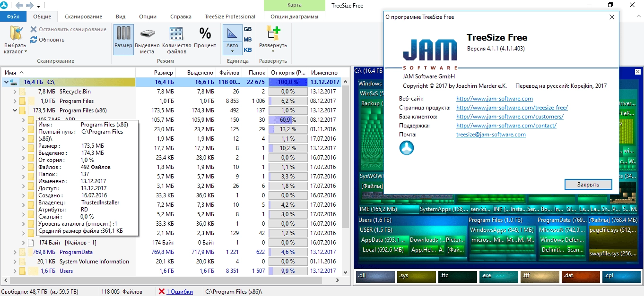Screen dimensions: 644x296
Task: Open the 1 Ошибки link in status bar
Action: (x=179, y=292)
